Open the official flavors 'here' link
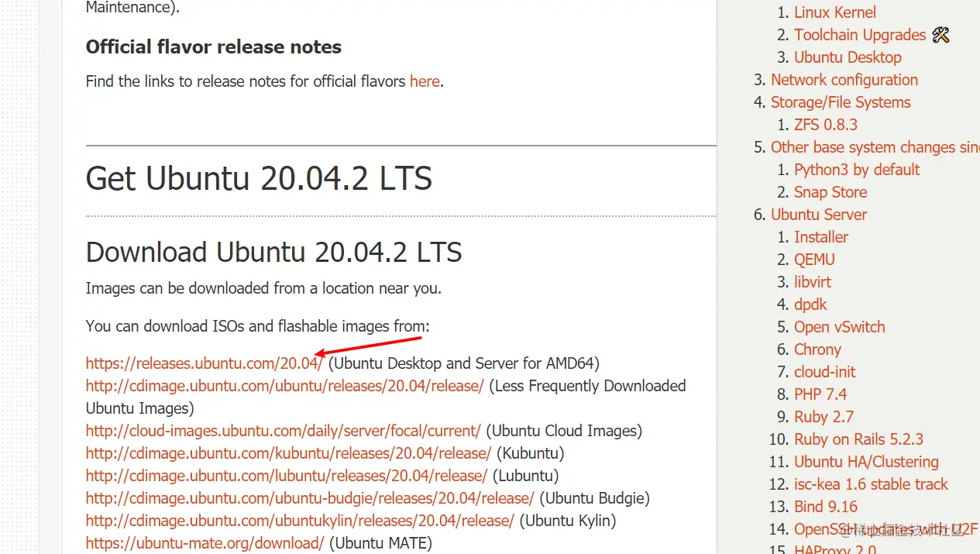The height and width of the screenshot is (554, 980). pyautogui.click(x=425, y=81)
